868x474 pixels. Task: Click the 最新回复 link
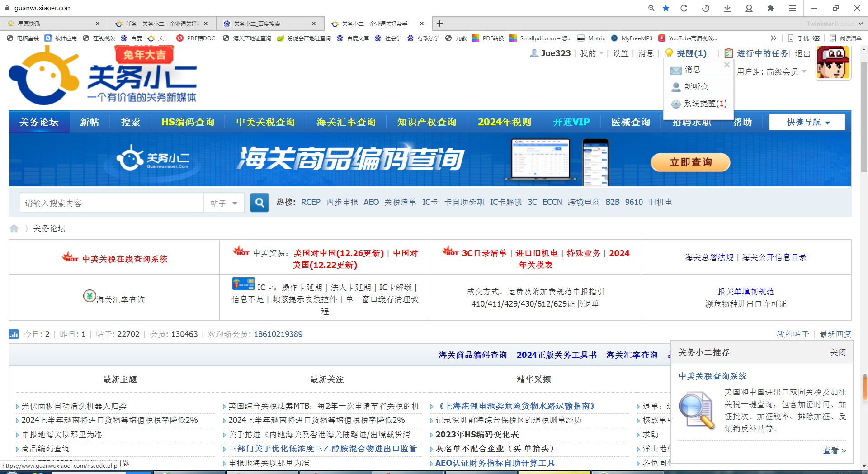coord(835,334)
